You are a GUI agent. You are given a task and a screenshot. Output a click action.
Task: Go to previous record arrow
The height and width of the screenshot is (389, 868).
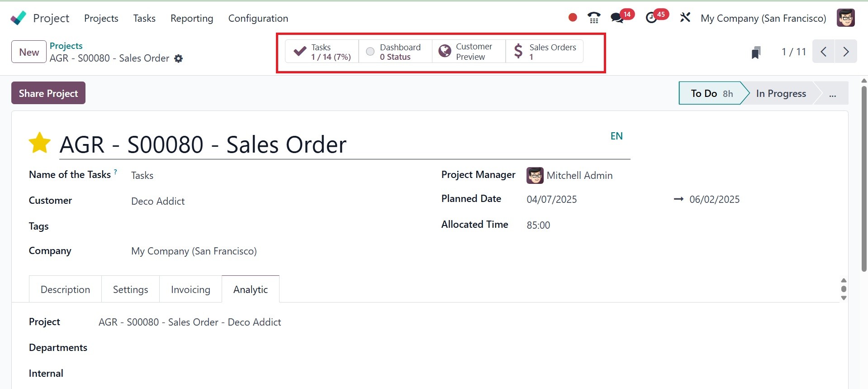(824, 52)
